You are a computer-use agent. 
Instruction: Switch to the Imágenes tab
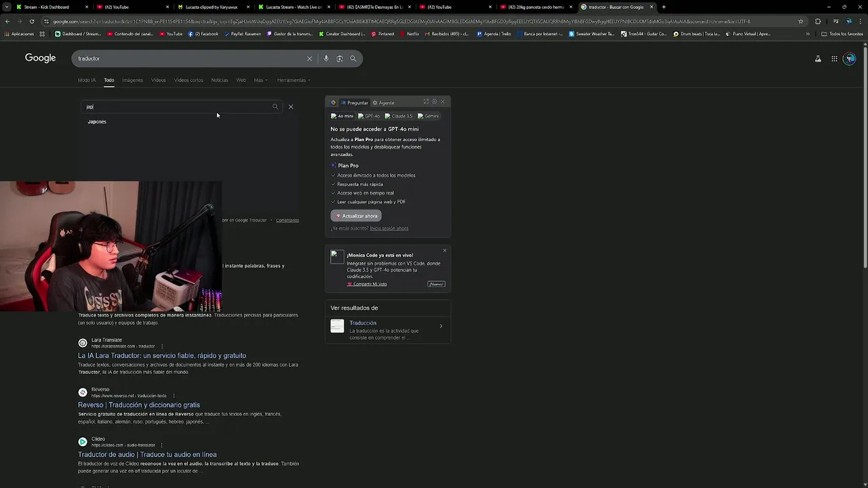click(x=132, y=80)
